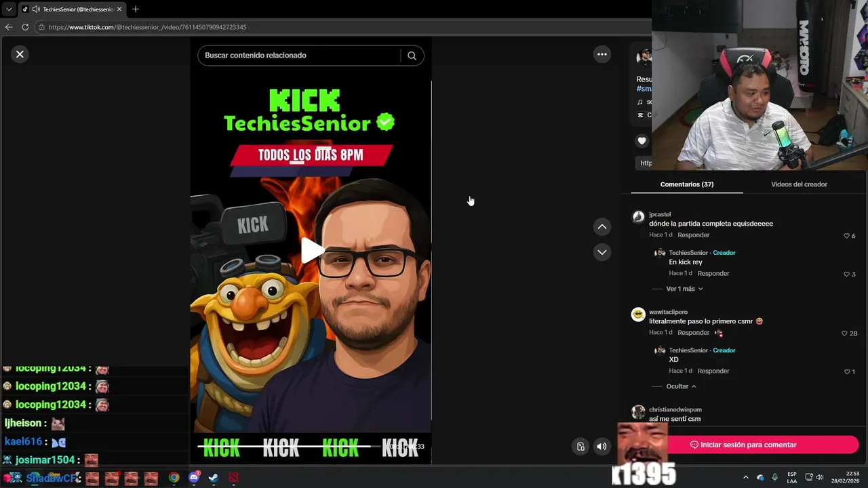868x488 pixels.
Task: Open Steam from taskbar
Action: click(213, 478)
